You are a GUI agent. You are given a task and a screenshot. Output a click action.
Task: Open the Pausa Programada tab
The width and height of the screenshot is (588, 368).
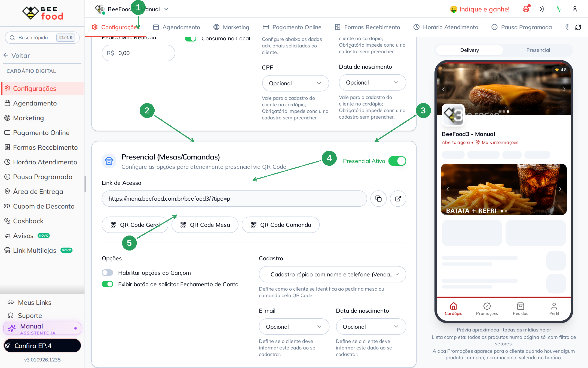[x=522, y=27]
